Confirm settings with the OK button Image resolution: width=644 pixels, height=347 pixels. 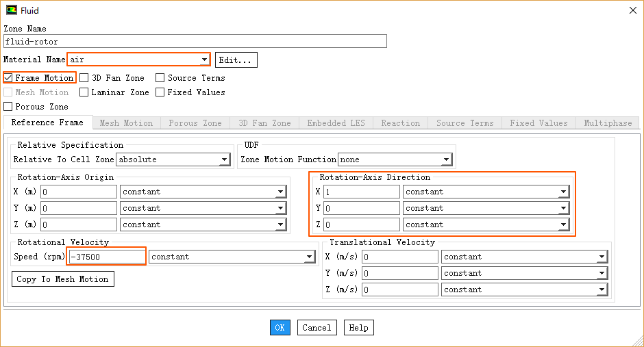coord(280,328)
